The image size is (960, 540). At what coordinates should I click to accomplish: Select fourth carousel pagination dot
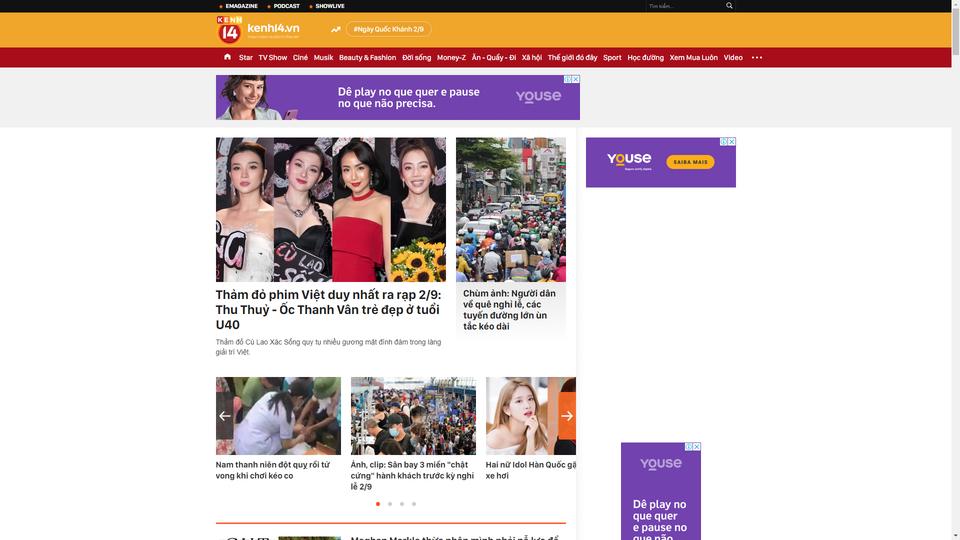414,504
